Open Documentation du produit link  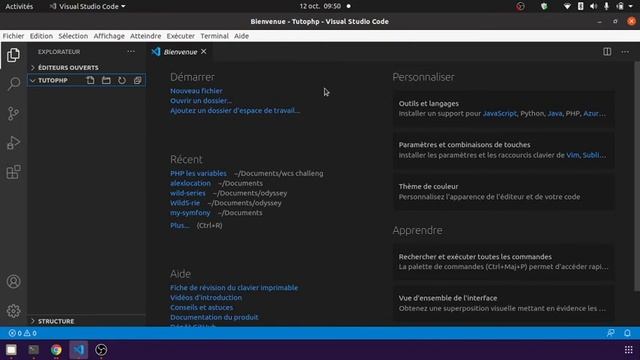(x=214, y=317)
